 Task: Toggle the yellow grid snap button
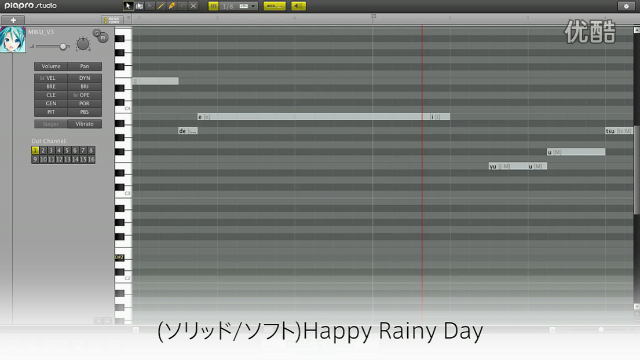pyautogui.click(x=213, y=6)
